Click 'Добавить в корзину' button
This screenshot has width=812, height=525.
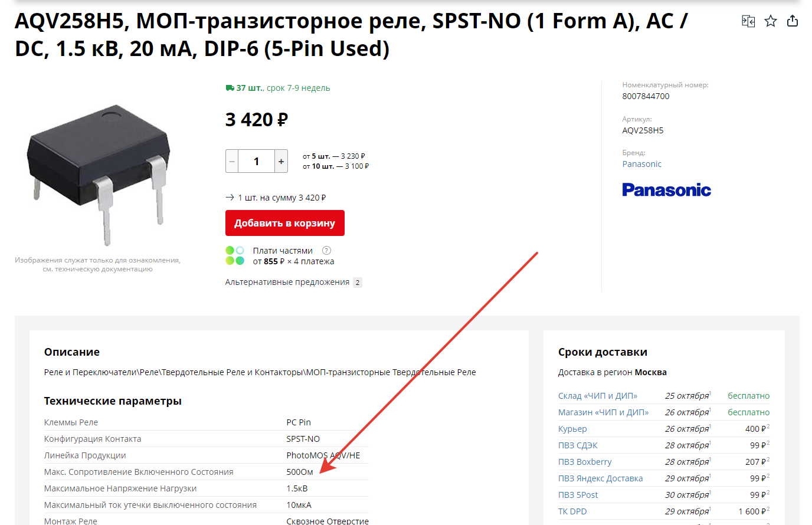[x=285, y=223]
